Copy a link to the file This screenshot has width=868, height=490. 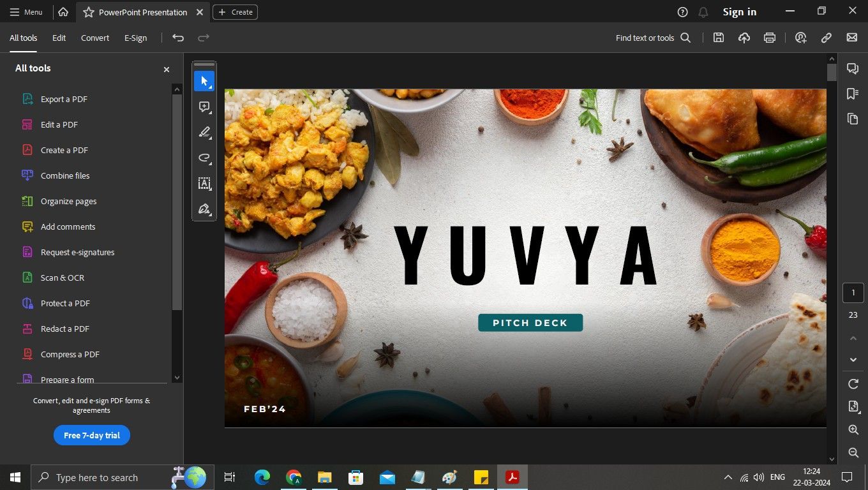(x=827, y=38)
